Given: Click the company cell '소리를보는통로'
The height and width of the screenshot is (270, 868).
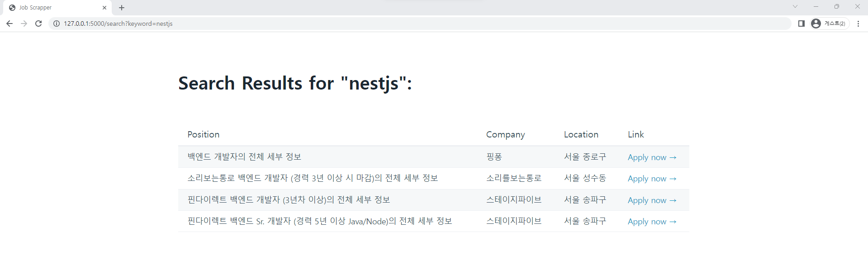Looking at the screenshot, I should click(514, 178).
